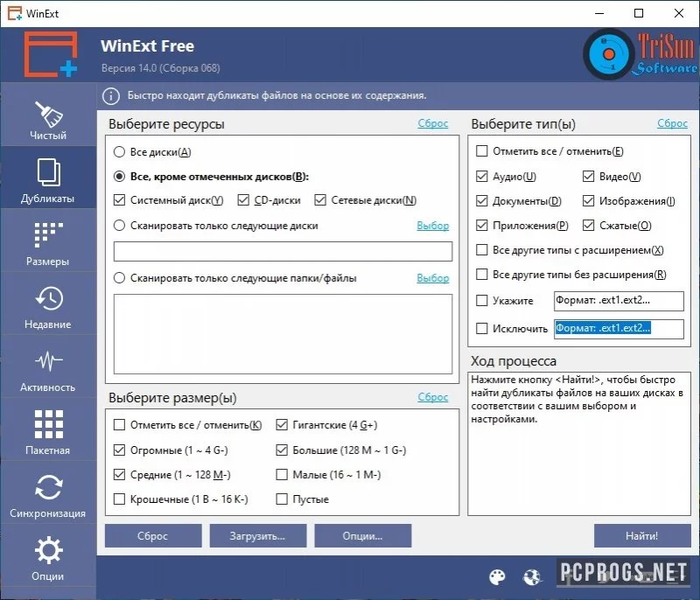Uncheck the Приложения(P) checkbox

tap(482, 226)
